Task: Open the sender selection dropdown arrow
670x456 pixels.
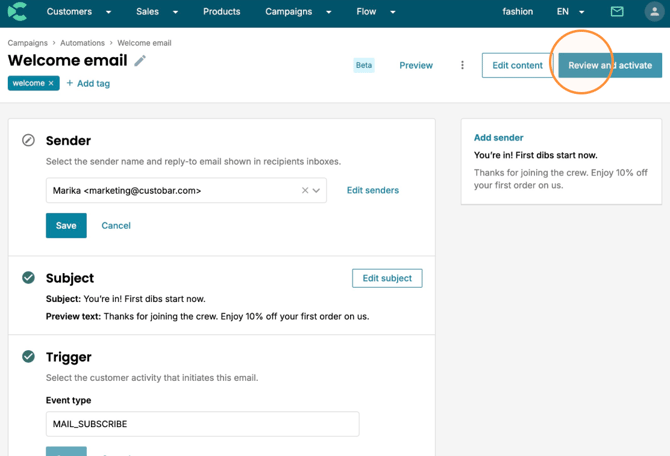Action: click(x=316, y=190)
